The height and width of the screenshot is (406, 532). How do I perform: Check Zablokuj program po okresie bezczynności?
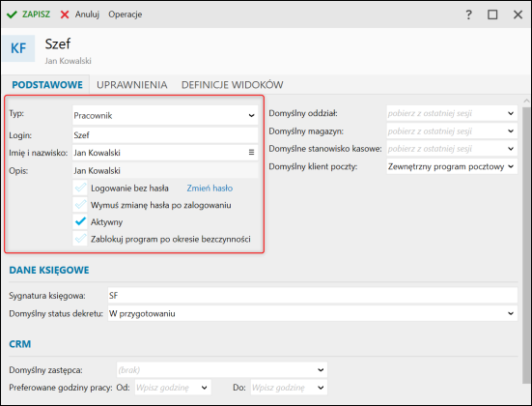tap(80, 239)
